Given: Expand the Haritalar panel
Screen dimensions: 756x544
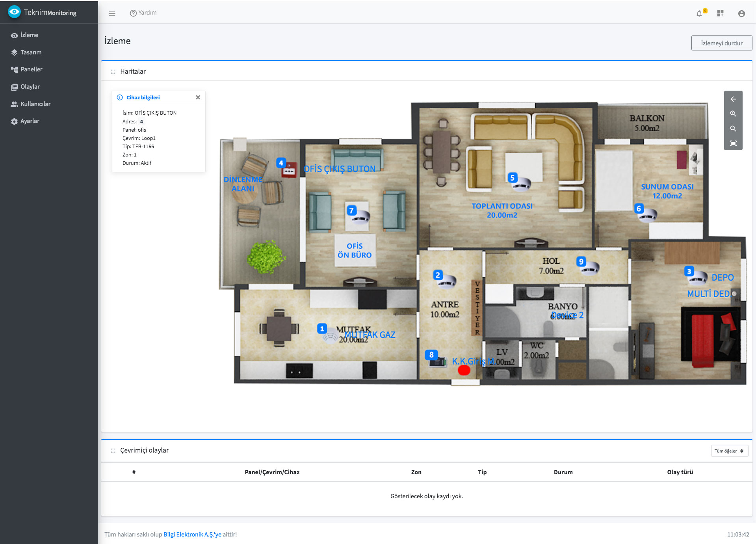Looking at the screenshot, I should point(113,71).
